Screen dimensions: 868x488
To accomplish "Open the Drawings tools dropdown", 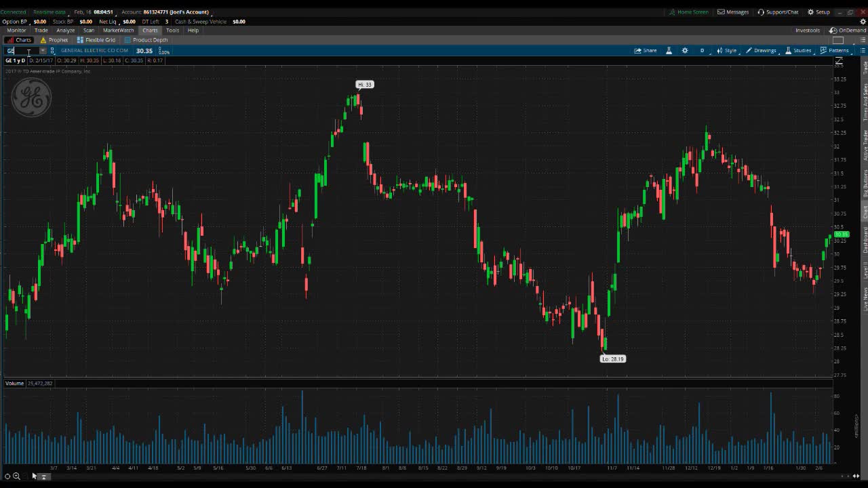I will [x=761, y=51].
